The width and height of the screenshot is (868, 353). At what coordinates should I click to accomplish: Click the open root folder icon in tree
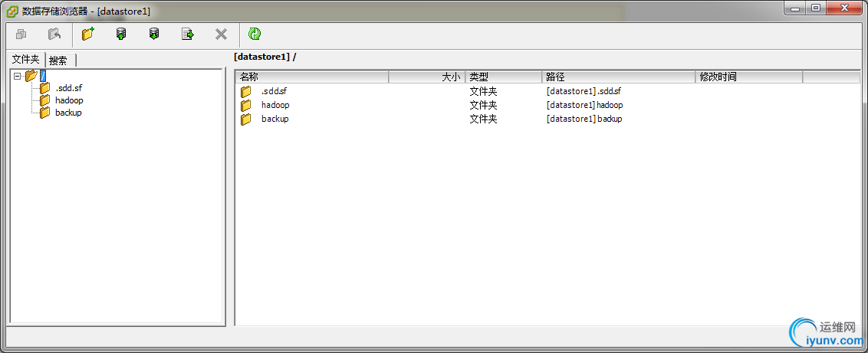tap(31, 77)
